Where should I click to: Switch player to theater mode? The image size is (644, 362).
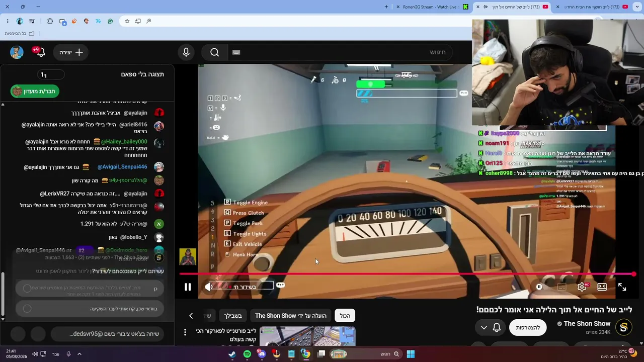(x=602, y=287)
